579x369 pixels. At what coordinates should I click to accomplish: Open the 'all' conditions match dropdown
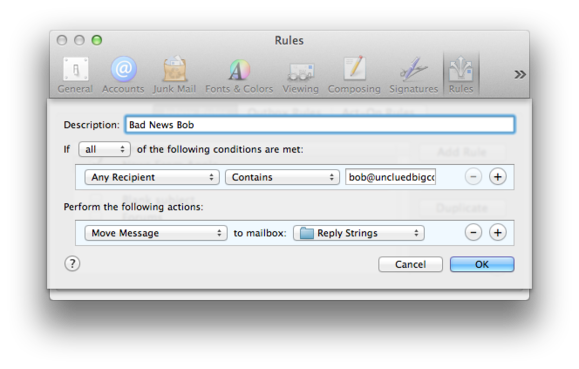point(104,149)
